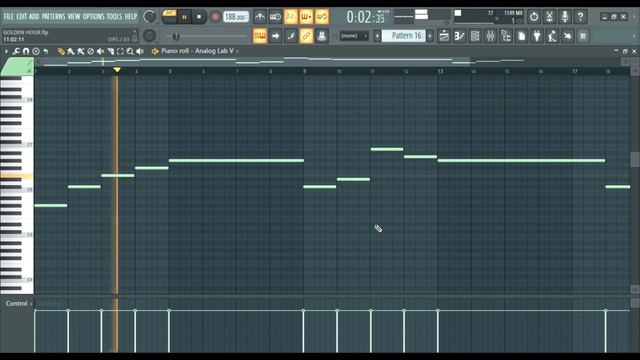Click the microphone recording icon
Screen dimensions: 640x360
click(x=565, y=17)
